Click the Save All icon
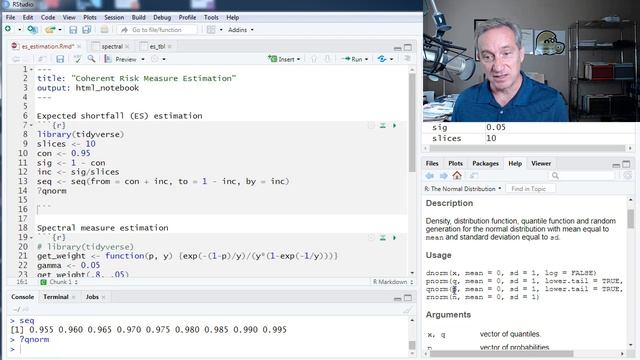The image size is (640, 360). click(x=87, y=30)
